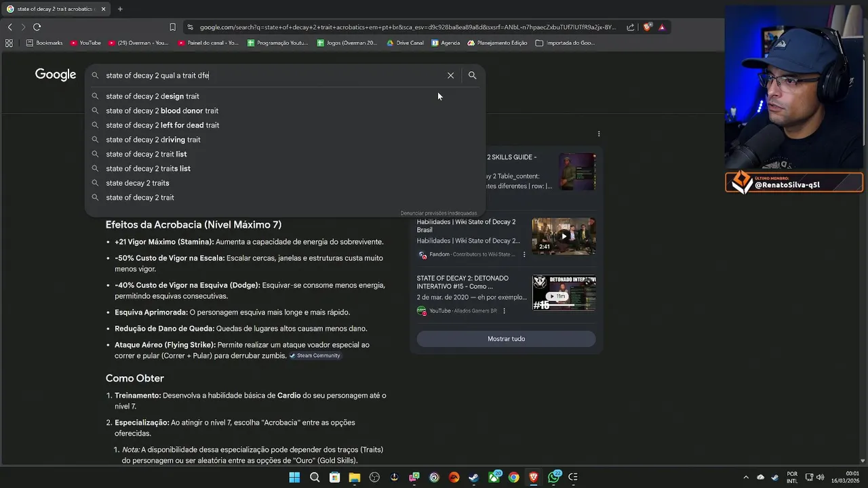Viewport: 868px width, 488px height.
Task: Select suggestion 'state of decay 2 driving trait'
Action: (285, 140)
